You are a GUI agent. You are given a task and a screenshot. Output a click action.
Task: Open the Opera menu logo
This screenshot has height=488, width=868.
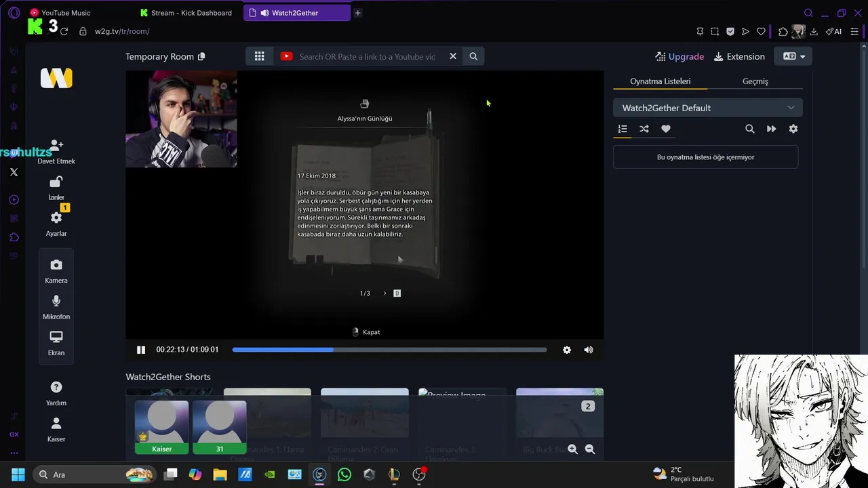point(14,13)
